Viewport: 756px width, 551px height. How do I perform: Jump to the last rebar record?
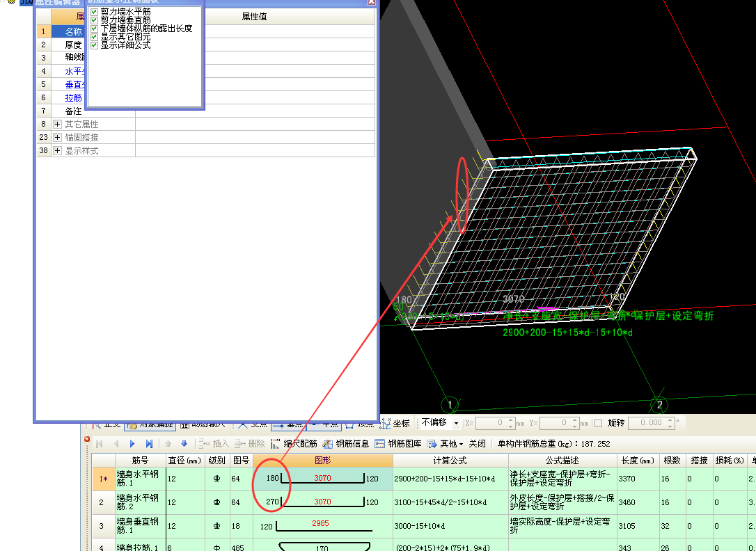click(149, 444)
